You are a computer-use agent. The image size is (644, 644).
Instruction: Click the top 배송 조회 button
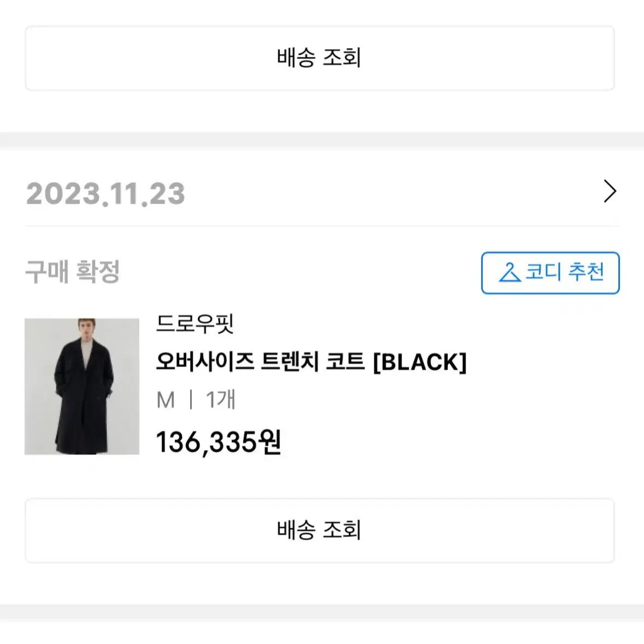(320, 58)
